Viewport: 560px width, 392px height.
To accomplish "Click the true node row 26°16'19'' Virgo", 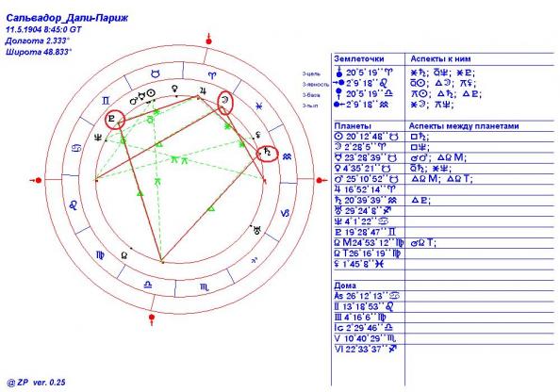I will (368, 253).
